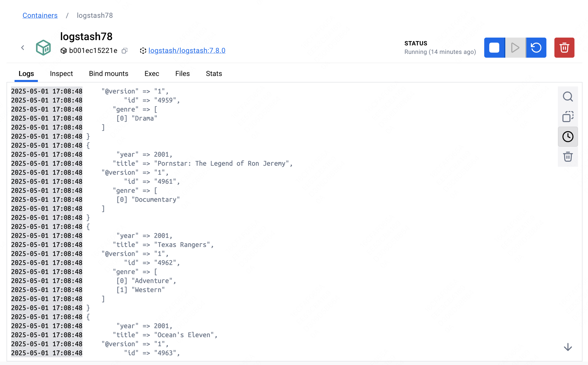The height and width of the screenshot is (365, 588).
Task: Select the Logs tab
Action: [26, 74]
